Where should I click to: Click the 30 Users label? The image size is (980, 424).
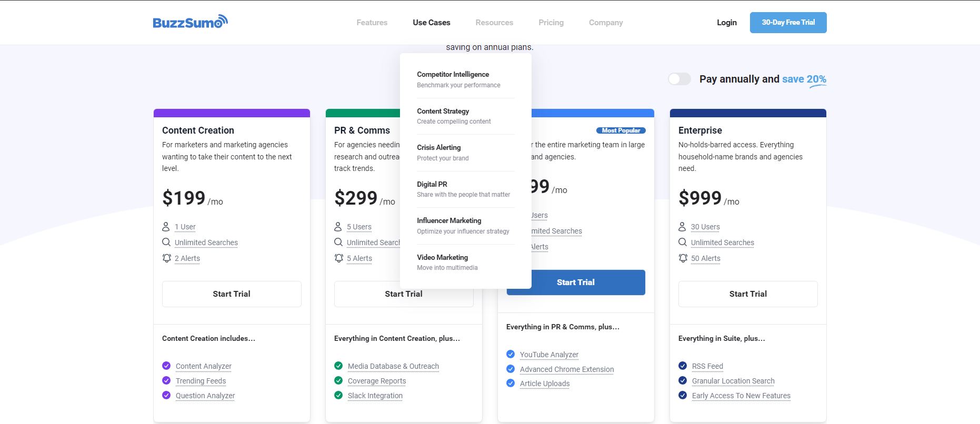705,227
